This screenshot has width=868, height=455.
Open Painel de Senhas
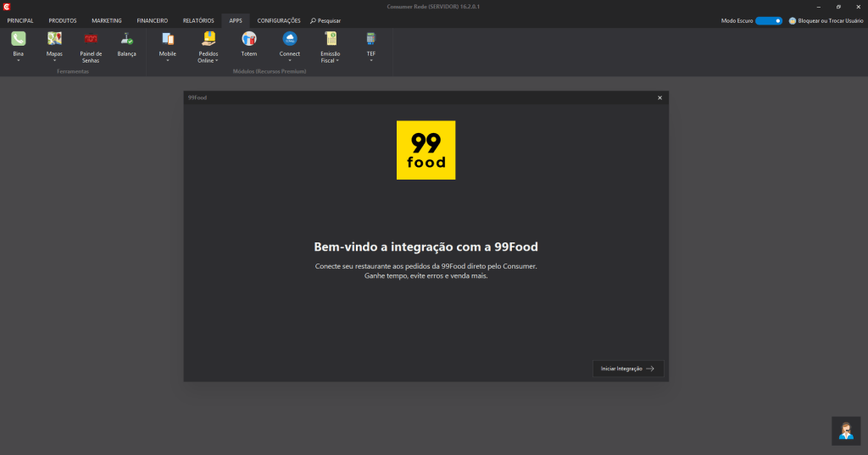91,47
